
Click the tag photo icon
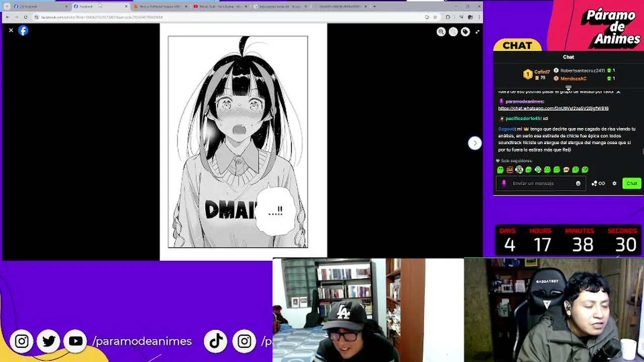[465, 32]
